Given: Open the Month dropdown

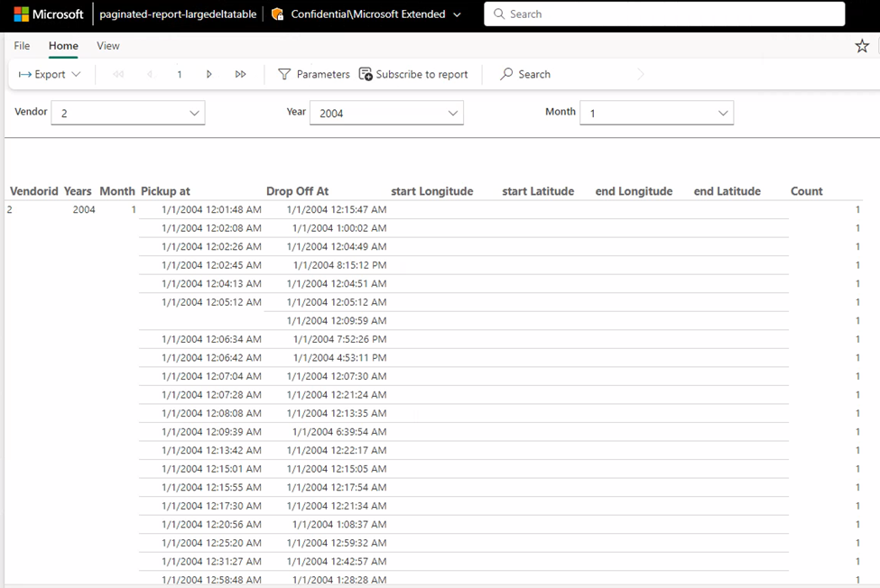Looking at the screenshot, I should coord(657,113).
